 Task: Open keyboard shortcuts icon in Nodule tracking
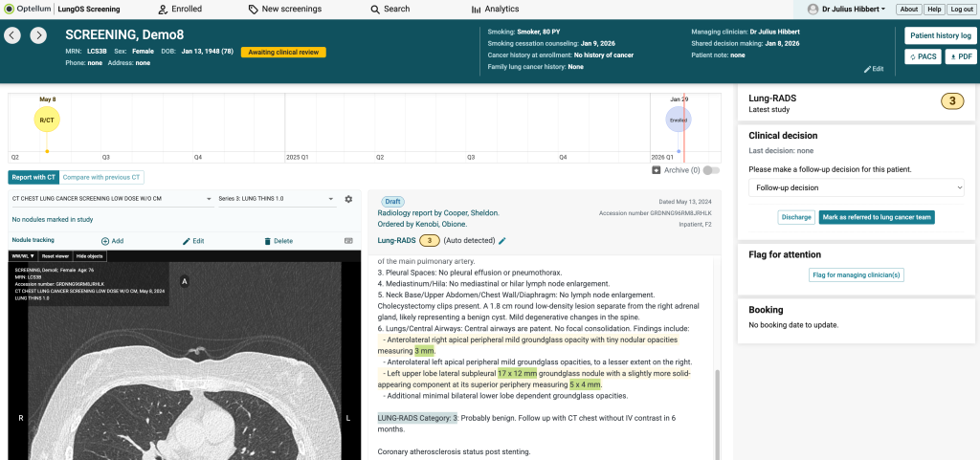(x=348, y=240)
